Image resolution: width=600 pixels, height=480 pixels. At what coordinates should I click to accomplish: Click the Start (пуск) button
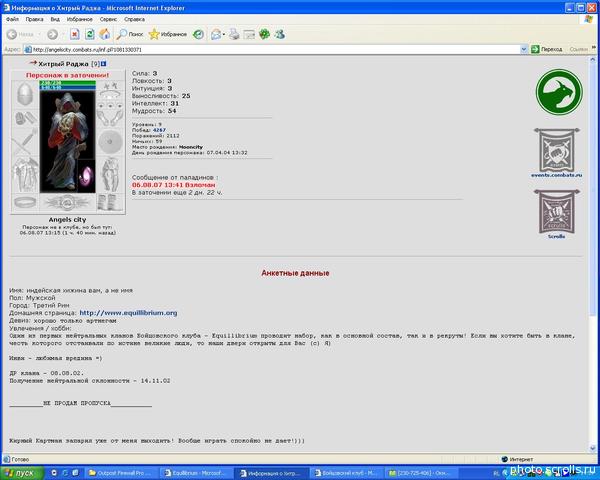[x=22, y=473]
